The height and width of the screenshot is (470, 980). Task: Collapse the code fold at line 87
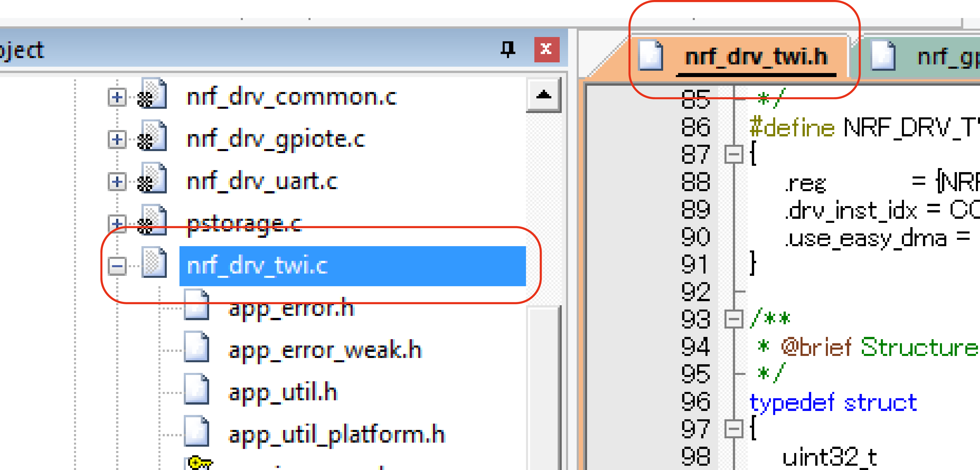pos(734,154)
